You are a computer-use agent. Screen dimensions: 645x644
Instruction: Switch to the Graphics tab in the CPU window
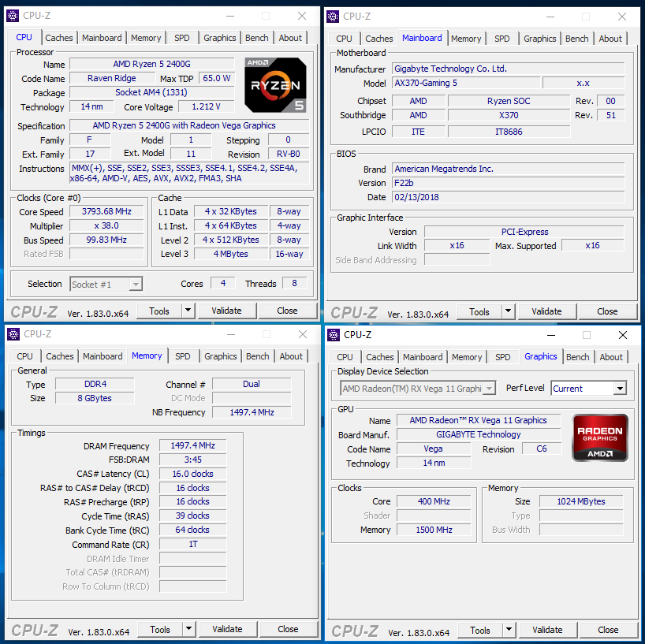219,37
